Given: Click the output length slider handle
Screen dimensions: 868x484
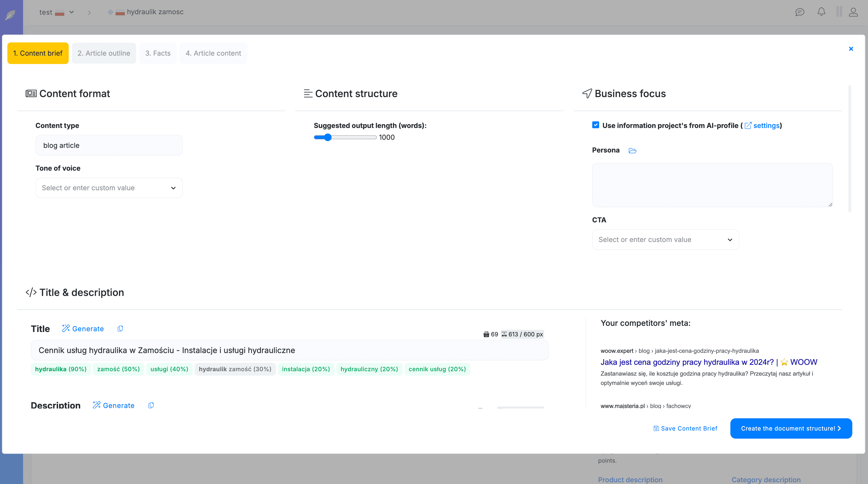Looking at the screenshot, I should pos(328,137).
